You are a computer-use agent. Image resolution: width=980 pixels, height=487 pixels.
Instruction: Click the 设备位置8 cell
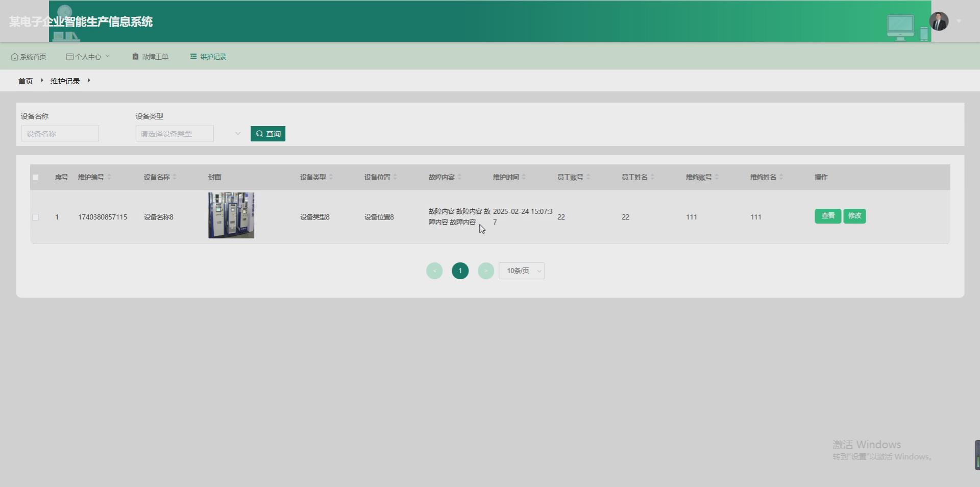[379, 217]
